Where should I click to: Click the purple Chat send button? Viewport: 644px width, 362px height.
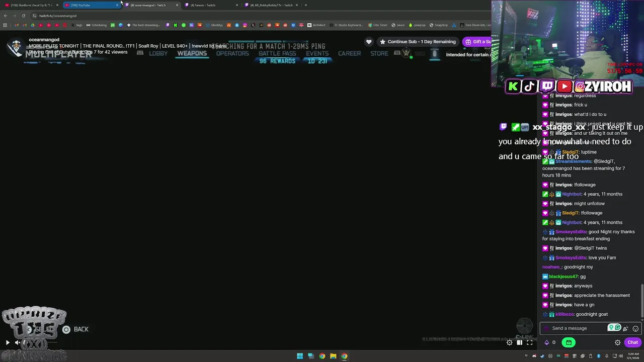[632, 342]
